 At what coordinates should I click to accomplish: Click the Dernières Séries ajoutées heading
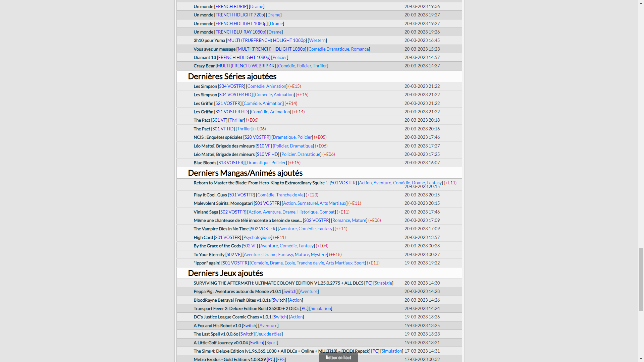(x=232, y=76)
